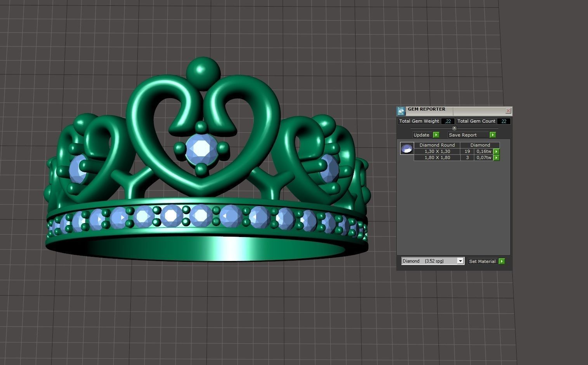588x365 pixels.
Task: Click the Update button label
Action: pyautogui.click(x=421, y=135)
